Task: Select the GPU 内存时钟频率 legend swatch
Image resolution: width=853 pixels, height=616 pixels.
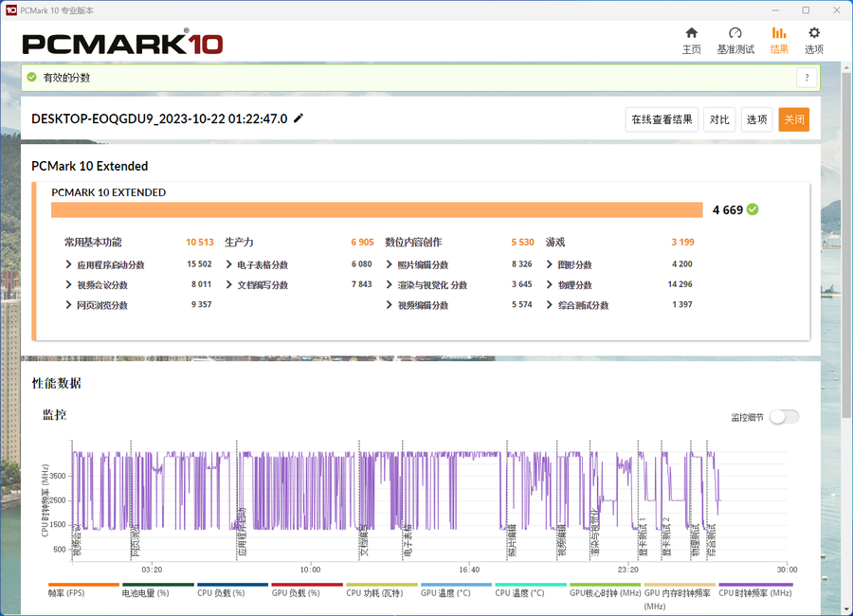Action: 680,585
